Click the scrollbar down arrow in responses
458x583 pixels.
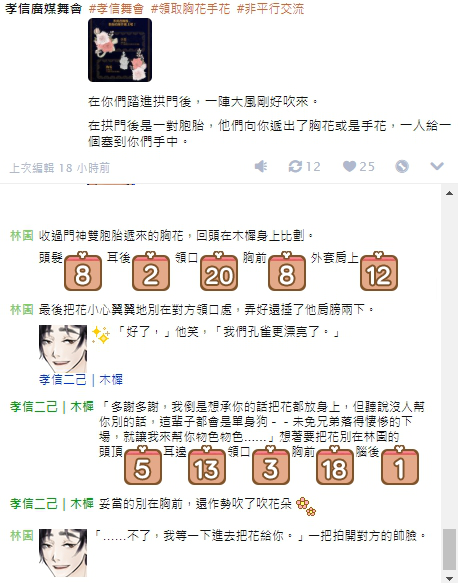click(449, 578)
